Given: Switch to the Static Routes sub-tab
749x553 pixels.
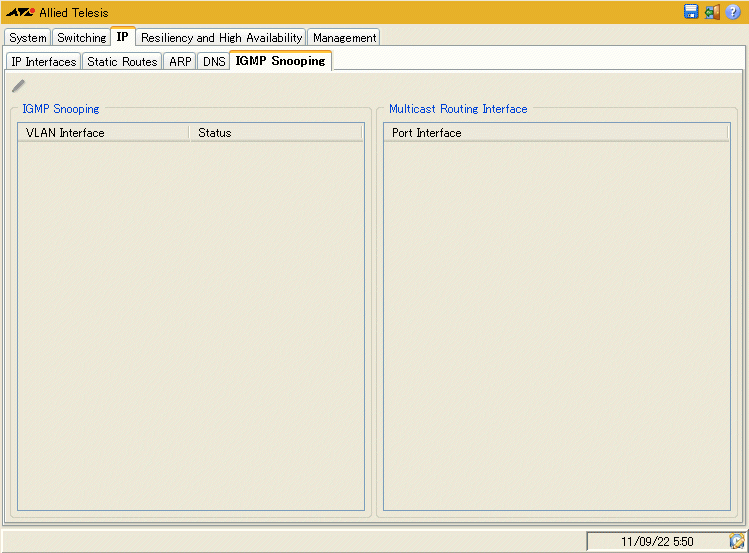Looking at the screenshot, I should pos(122,62).
